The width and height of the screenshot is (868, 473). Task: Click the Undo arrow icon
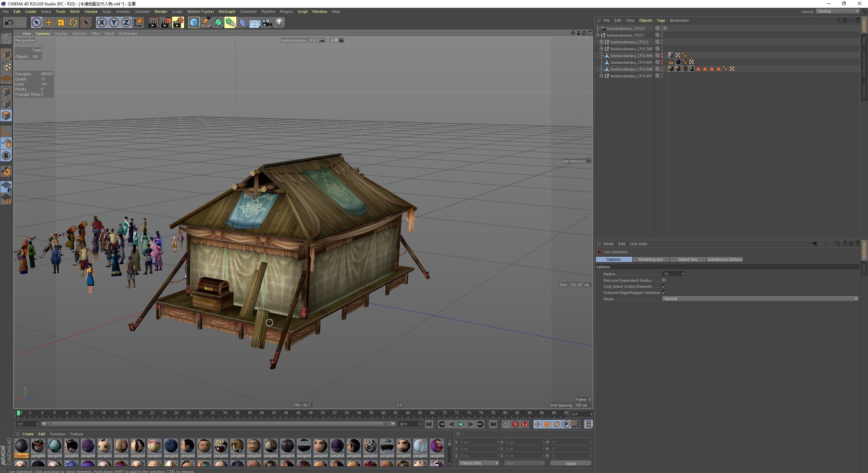point(9,23)
